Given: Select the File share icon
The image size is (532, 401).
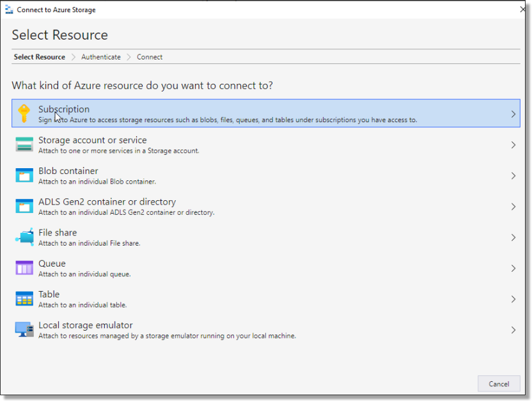Looking at the screenshot, I should click(24, 237).
